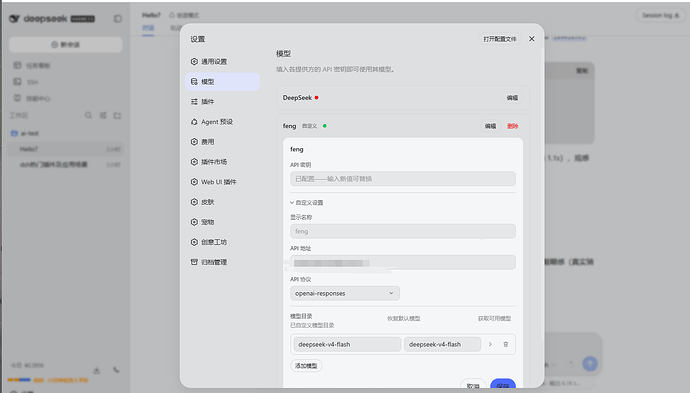The image size is (690, 393).
Task: Open the 皮肤 settings section
Action: 222,202
